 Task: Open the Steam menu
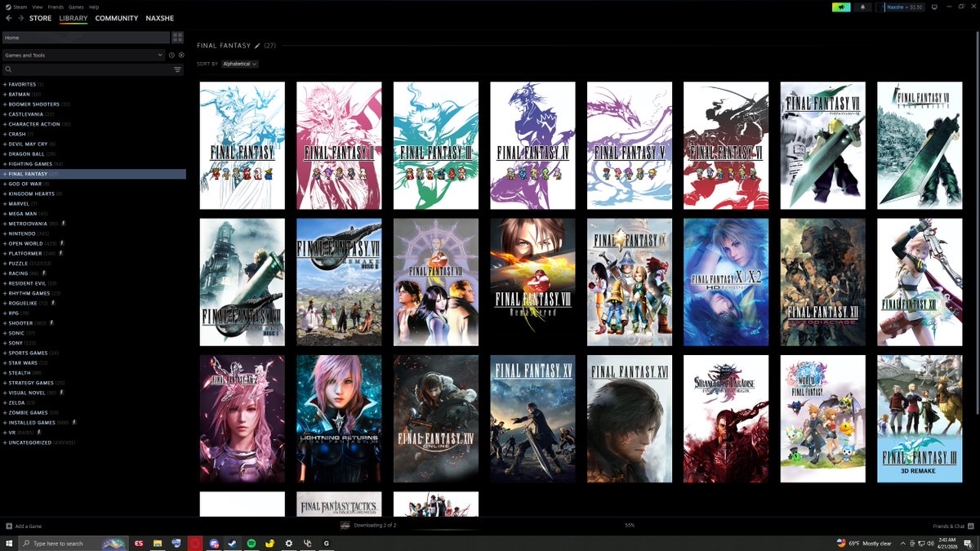click(18, 7)
